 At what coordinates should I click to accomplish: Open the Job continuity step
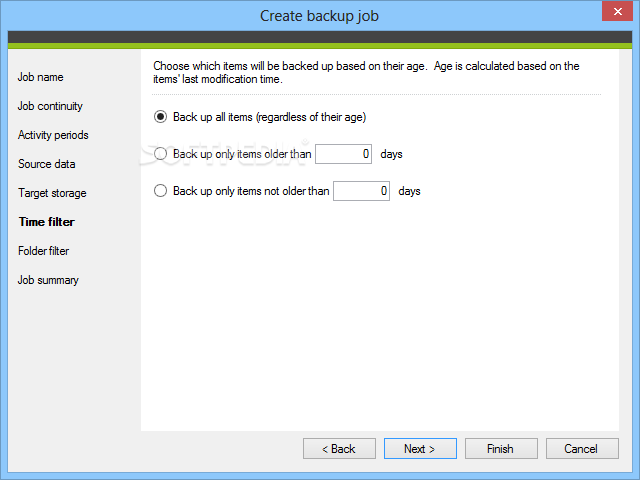tap(50, 106)
